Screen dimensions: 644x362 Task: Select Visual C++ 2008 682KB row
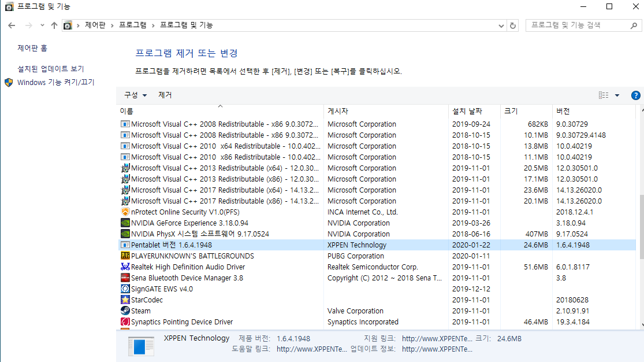pos(377,124)
